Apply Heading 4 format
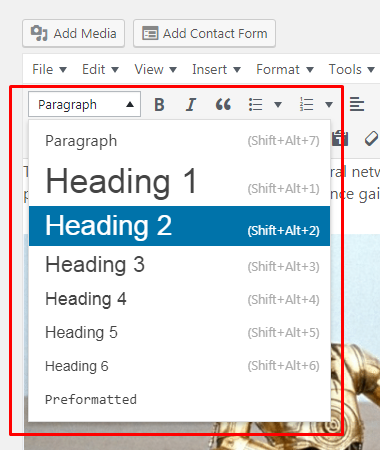This screenshot has height=450, width=380. tap(179, 299)
